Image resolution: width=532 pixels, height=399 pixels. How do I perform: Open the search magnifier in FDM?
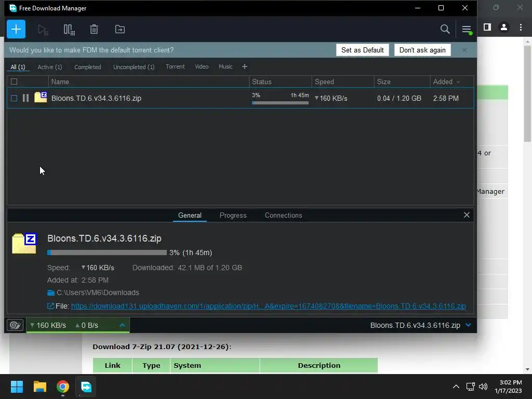click(445, 30)
